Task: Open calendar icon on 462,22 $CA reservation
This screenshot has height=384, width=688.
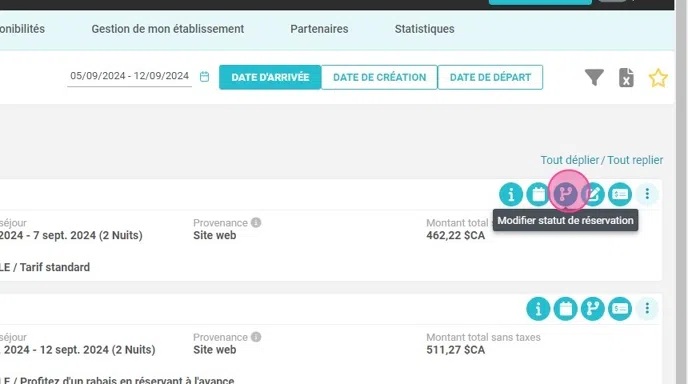Action: coord(538,194)
